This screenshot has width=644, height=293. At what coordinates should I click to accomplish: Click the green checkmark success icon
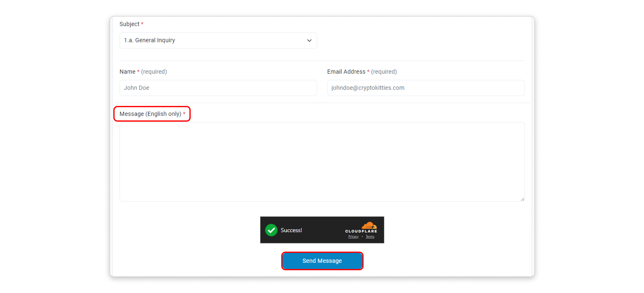point(271,230)
